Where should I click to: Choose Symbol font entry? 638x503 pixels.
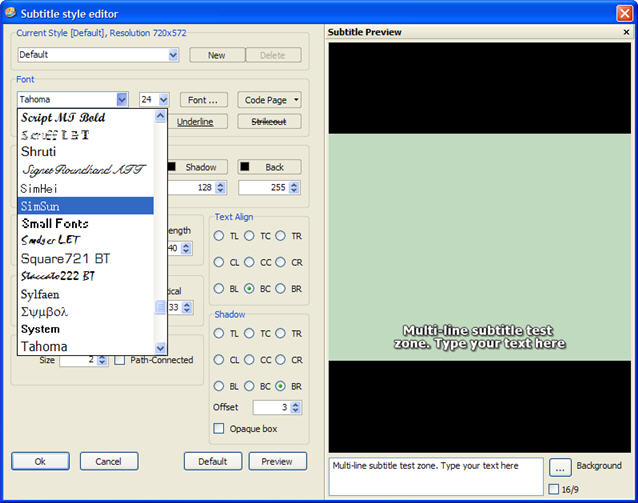coord(86,312)
